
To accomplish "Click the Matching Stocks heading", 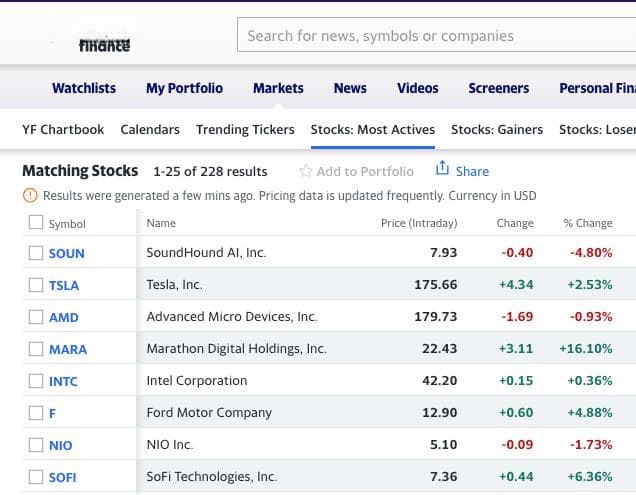I will point(80,171).
